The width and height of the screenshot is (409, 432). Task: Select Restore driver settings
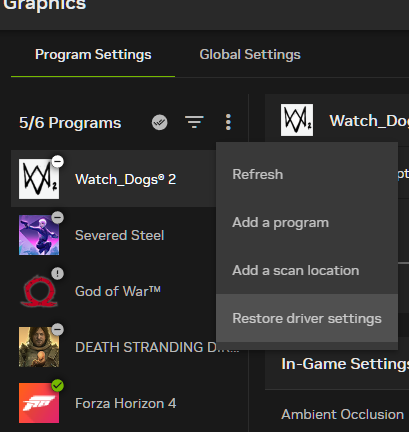point(307,318)
